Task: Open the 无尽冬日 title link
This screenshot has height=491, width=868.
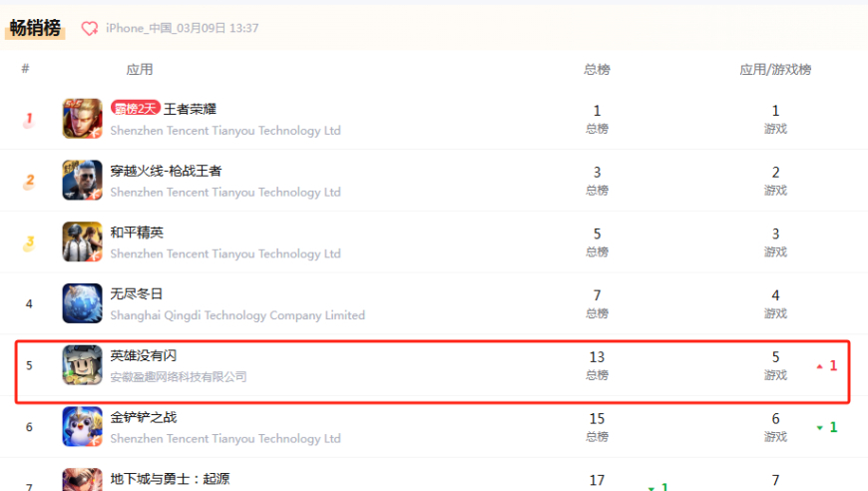Action: click(136, 293)
